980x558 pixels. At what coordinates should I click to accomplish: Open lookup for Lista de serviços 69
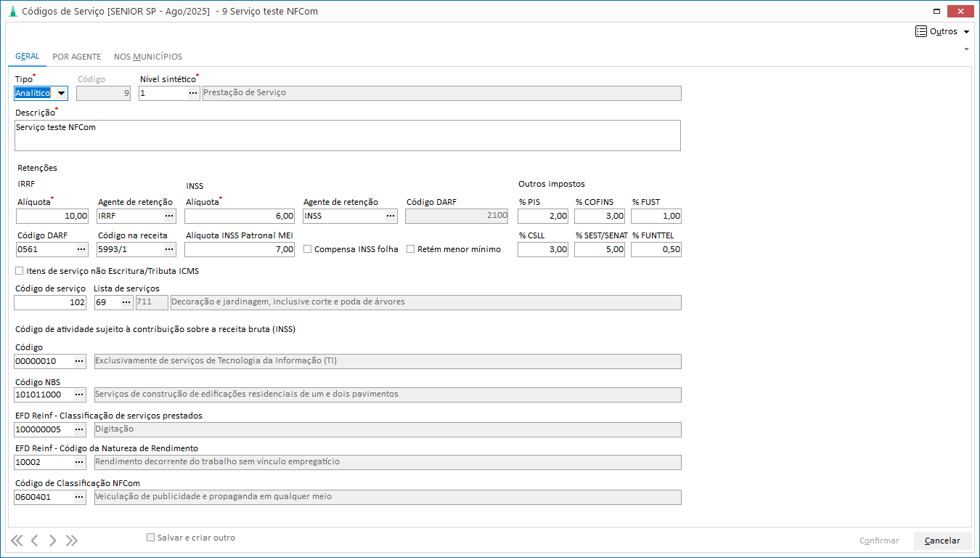pos(126,302)
